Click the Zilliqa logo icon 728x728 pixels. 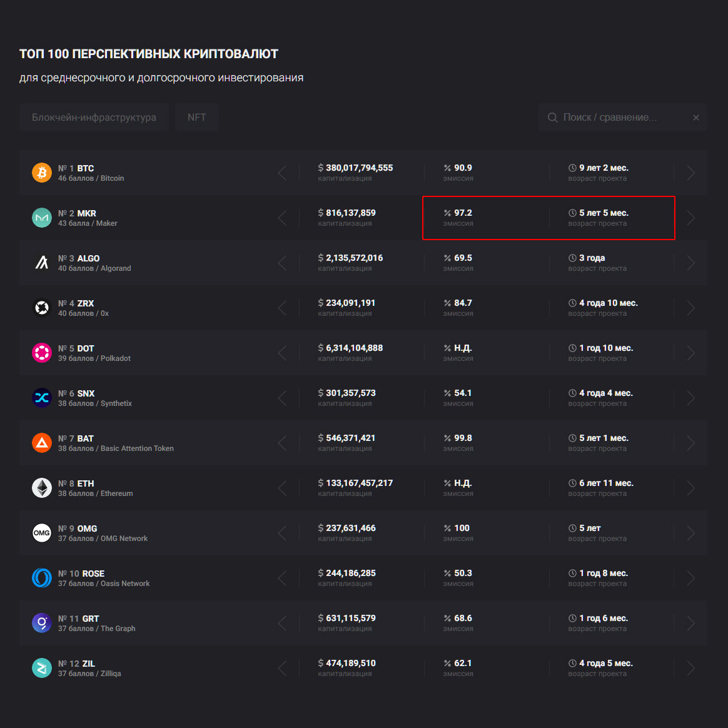click(42, 668)
